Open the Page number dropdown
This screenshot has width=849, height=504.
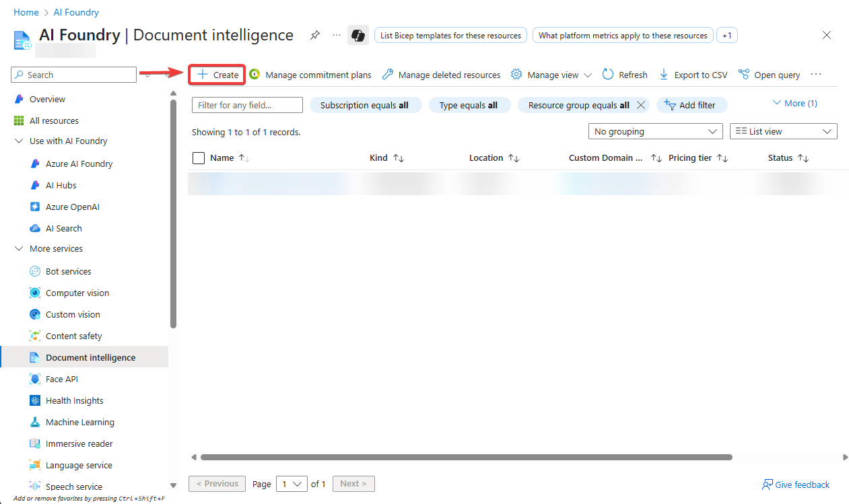[x=292, y=484]
